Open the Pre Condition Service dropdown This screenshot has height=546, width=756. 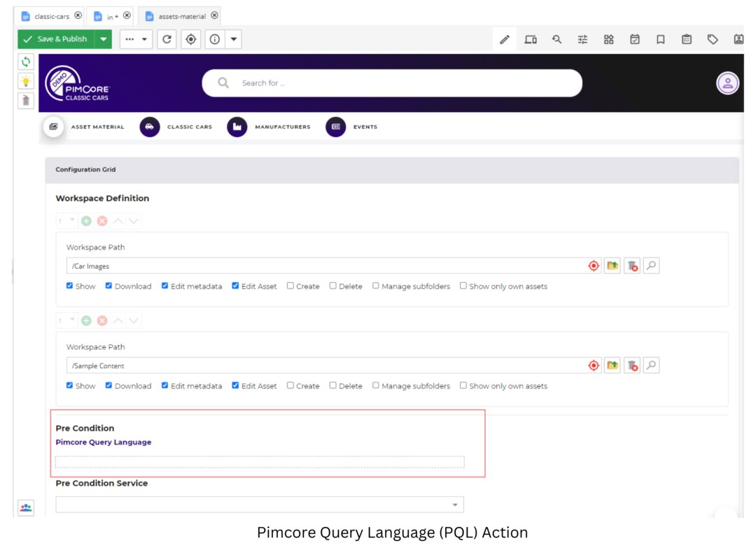260,505
